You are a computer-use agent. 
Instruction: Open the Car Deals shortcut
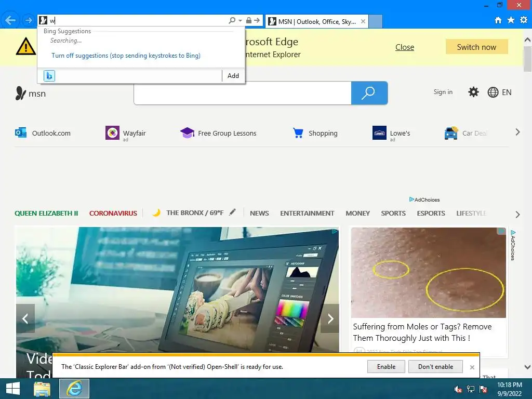(x=466, y=133)
